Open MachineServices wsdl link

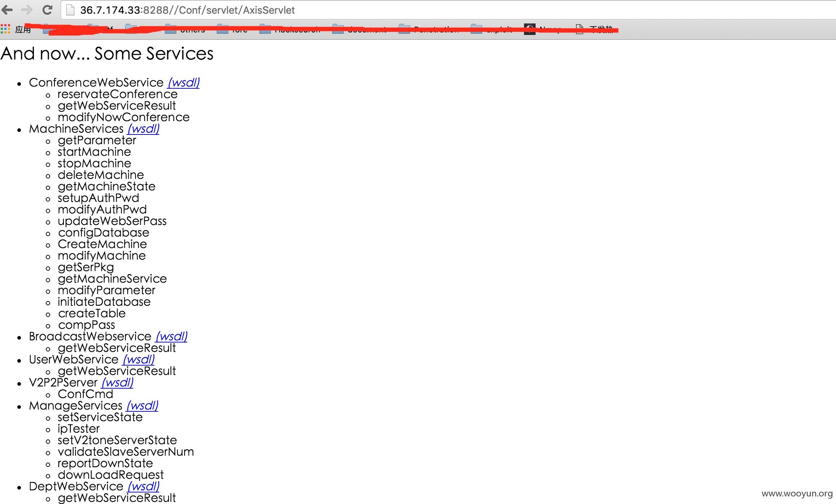tap(143, 129)
